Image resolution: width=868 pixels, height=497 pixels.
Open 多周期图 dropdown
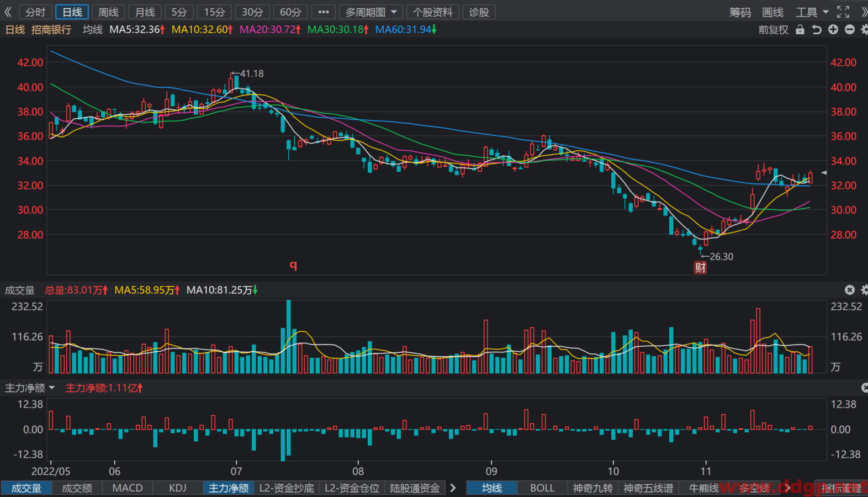click(x=371, y=12)
